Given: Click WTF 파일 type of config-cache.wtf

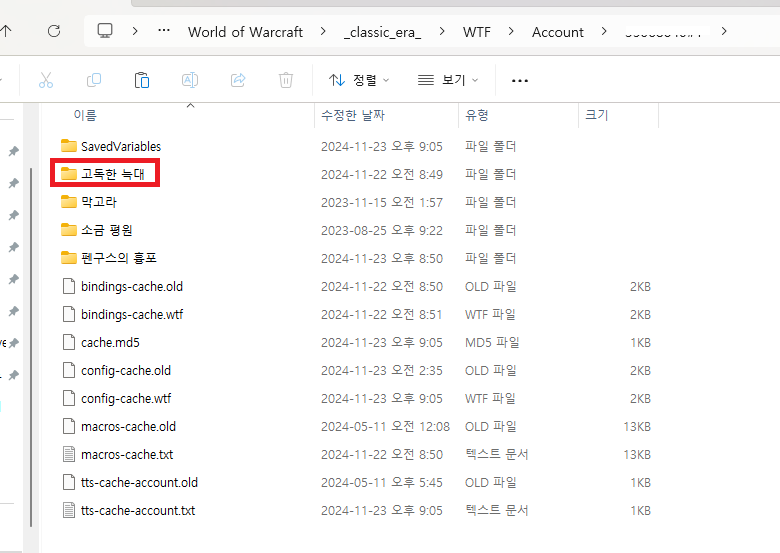Looking at the screenshot, I should pyautogui.click(x=490, y=399).
